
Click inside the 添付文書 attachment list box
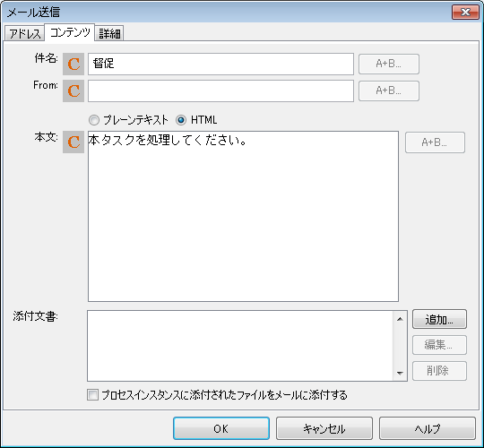pyautogui.click(x=240, y=346)
